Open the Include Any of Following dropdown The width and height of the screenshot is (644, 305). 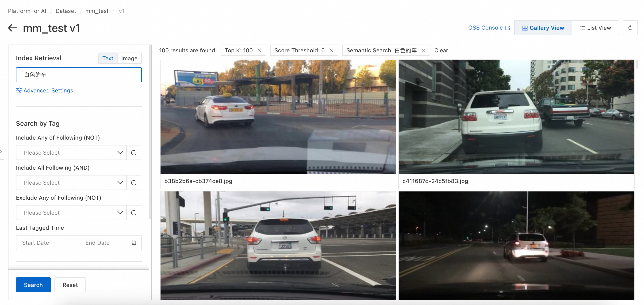71,152
